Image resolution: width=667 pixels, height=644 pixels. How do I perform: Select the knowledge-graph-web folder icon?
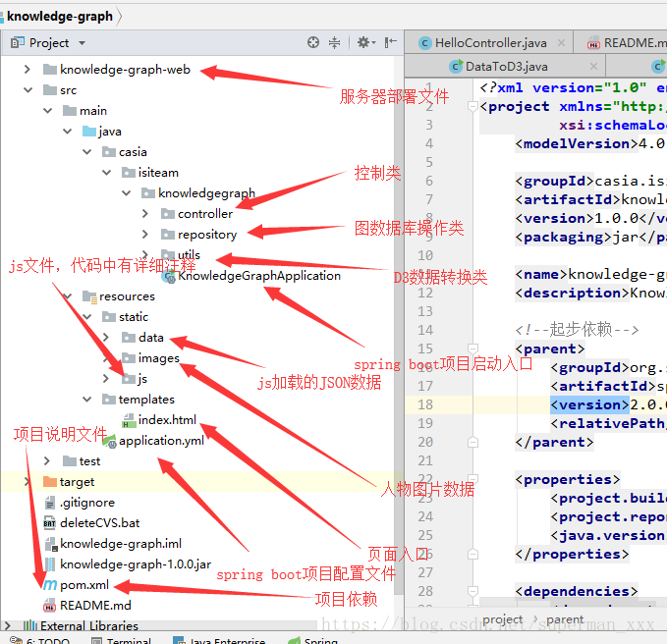pyautogui.click(x=50, y=70)
